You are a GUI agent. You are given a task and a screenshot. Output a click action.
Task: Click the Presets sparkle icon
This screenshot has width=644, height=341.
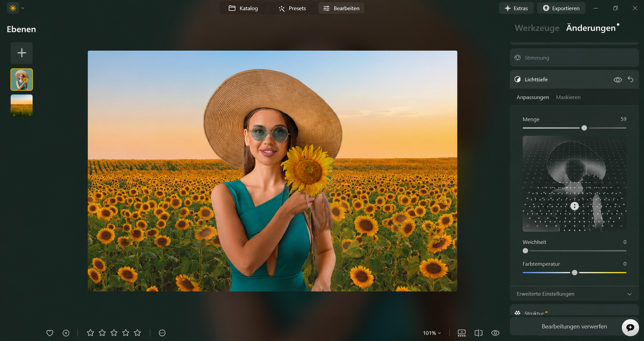(x=282, y=9)
